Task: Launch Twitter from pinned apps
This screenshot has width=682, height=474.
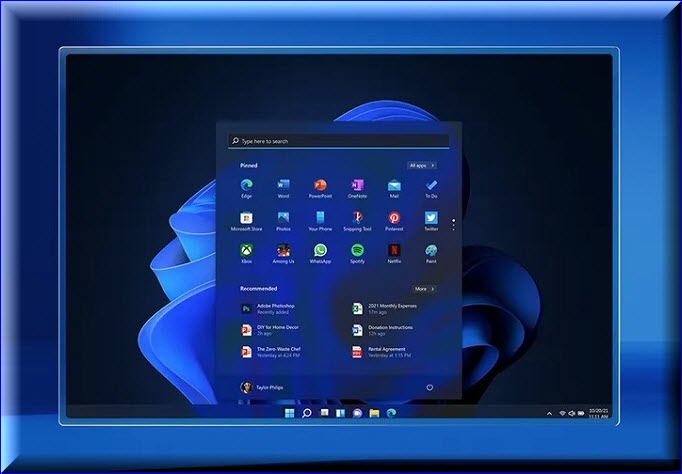Action: point(431,221)
